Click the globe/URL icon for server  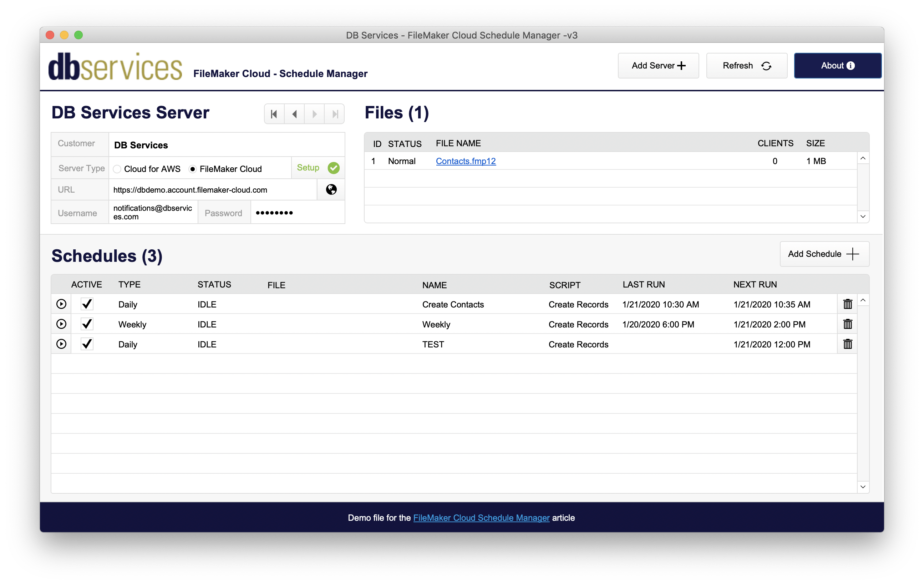[x=331, y=189]
